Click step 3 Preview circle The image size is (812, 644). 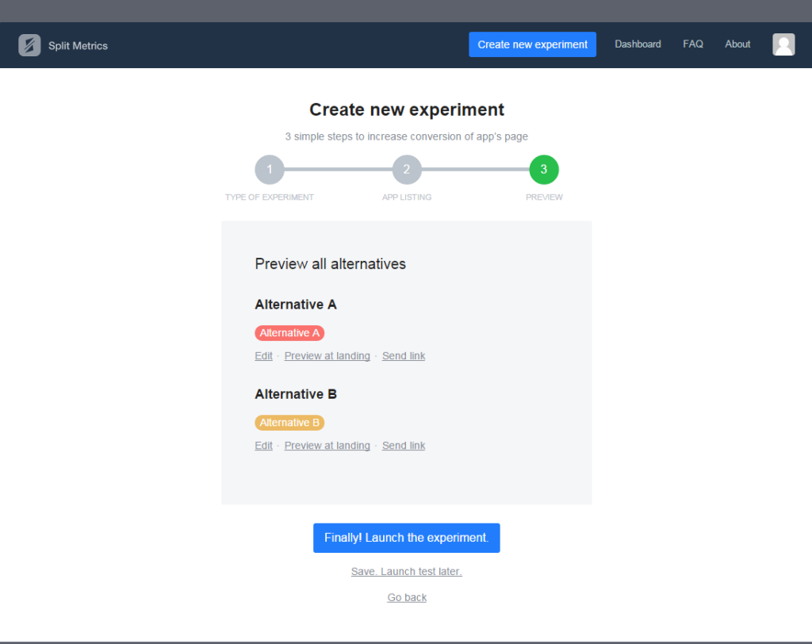point(544,169)
